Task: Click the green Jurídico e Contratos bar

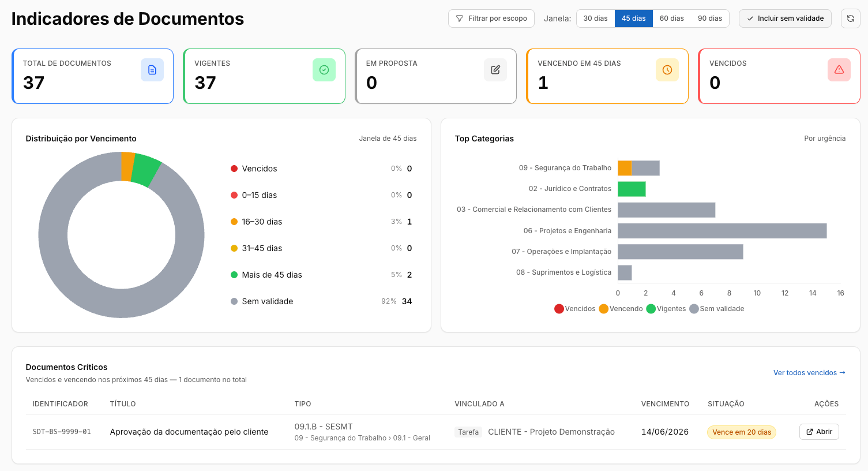Action: [x=632, y=189]
